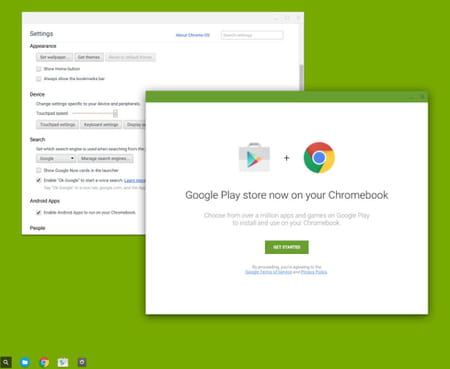Open the Play Store icon on the shelf
This screenshot has height=369, width=450.
[63, 362]
